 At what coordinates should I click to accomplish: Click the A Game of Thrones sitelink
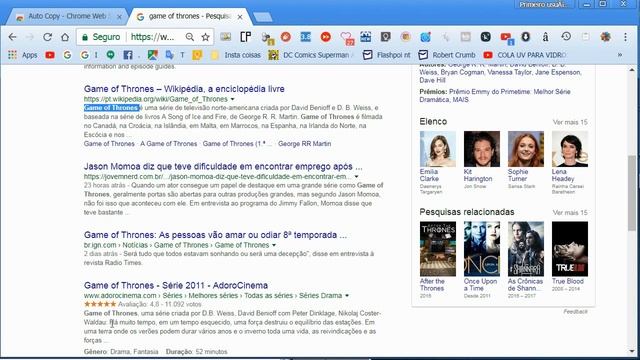coord(169,144)
